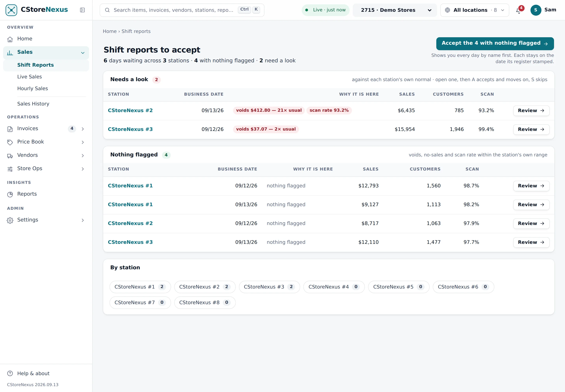Screen dimensions: 565x392
Task: Filter by CStoreNexus #1 station chip
Action: pyautogui.click(x=140, y=287)
